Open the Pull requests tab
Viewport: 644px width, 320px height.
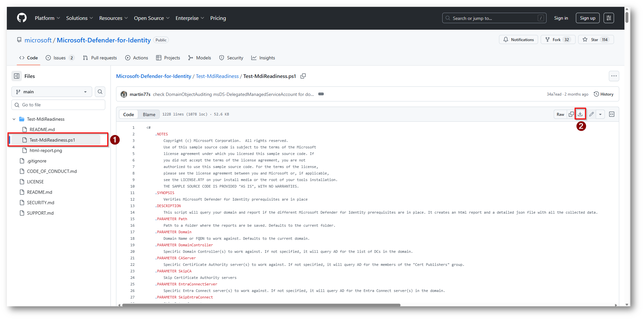100,58
